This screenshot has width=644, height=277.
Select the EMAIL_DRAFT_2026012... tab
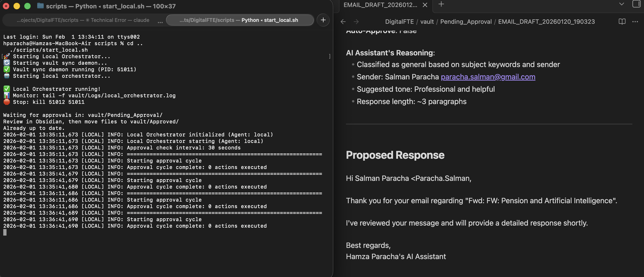point(380,5)
